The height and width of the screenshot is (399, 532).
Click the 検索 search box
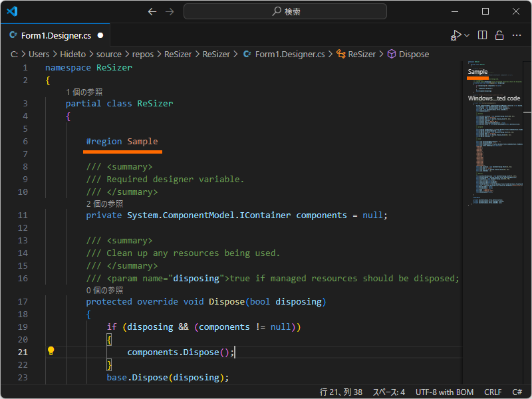(285, 11)
